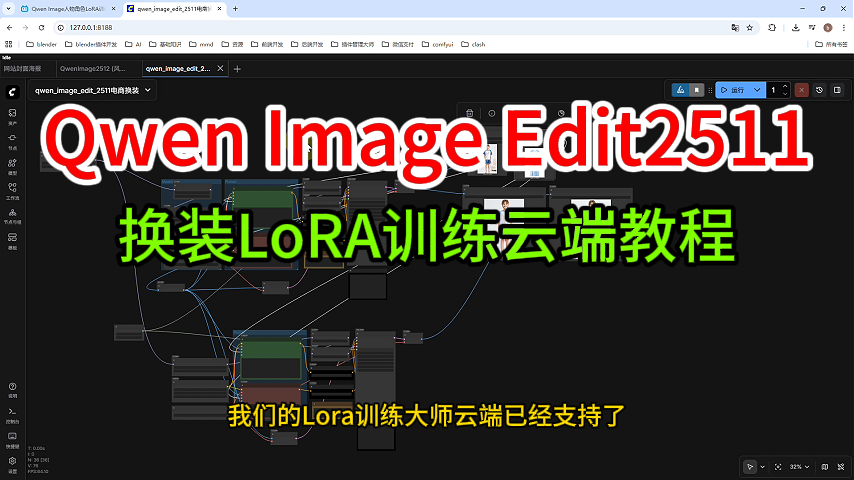Grab the run toolbar drag handle

[710, 90]
